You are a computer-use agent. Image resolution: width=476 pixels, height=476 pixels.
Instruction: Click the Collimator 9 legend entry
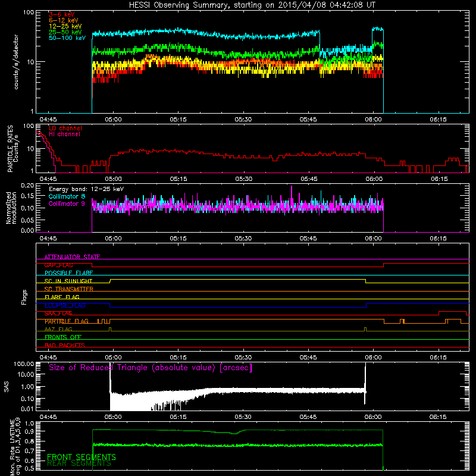pos(67,203)
